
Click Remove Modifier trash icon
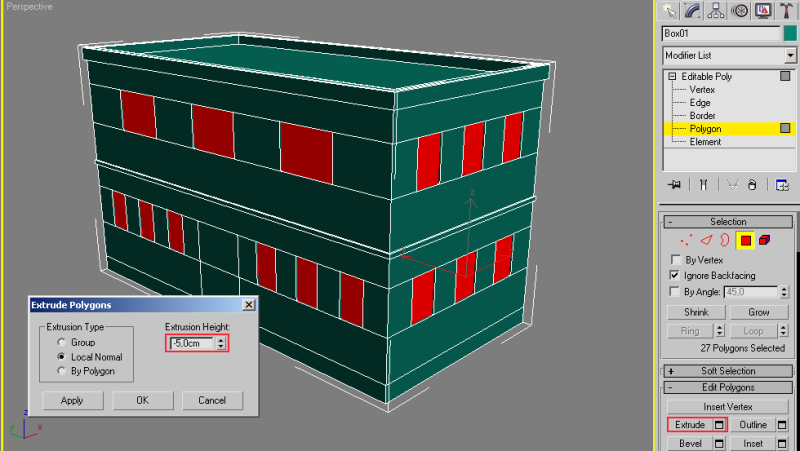tap(752, 185)
